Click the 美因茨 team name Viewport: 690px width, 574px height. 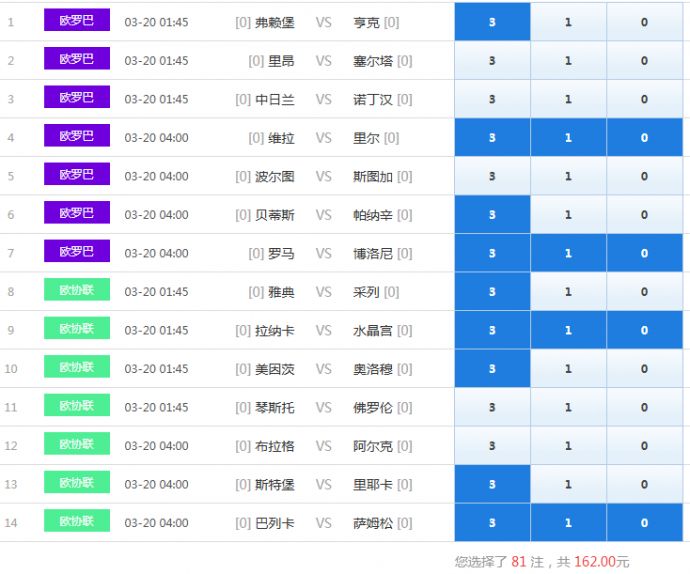(x=275, y=369)
